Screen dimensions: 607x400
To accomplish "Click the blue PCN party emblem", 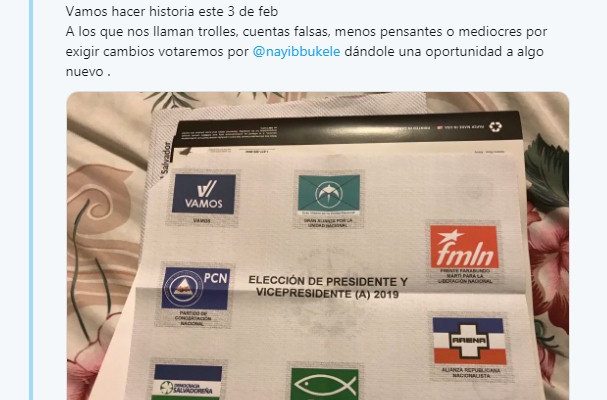I will click(195, 288).
